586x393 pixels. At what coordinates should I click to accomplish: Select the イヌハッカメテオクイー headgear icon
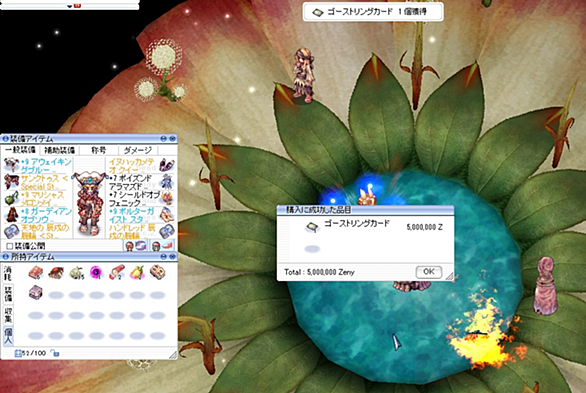click(x=167, y=165)
